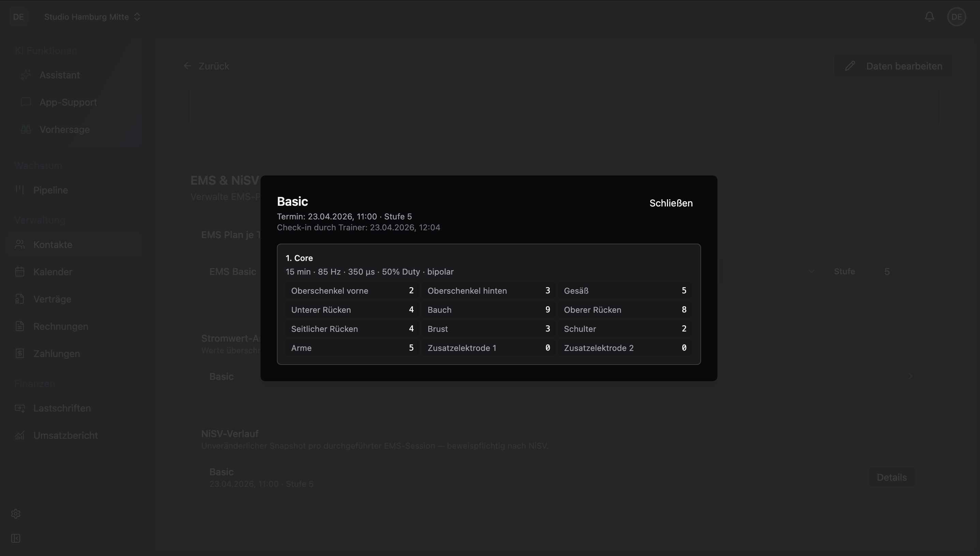Click the Seitlicher Rücken value 4
The width and height of the screenshot is (980, 556).
pos(411,329)
